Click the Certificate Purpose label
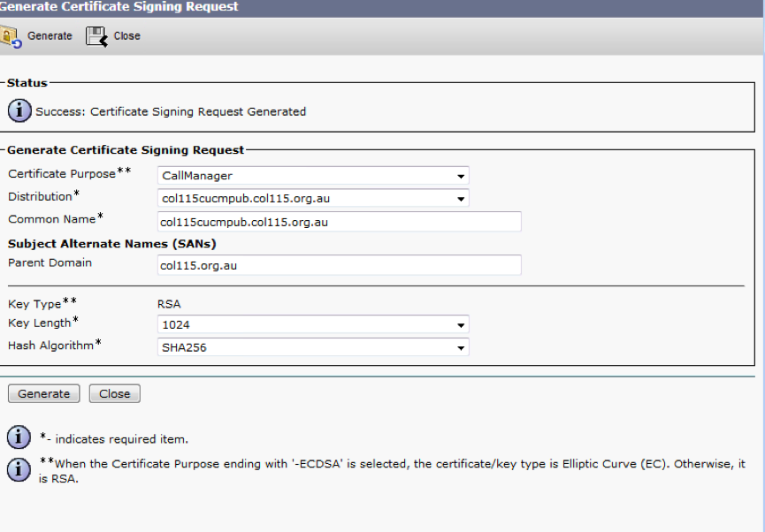Viewport: 765px width, 532px height. (x=70, y=173)
